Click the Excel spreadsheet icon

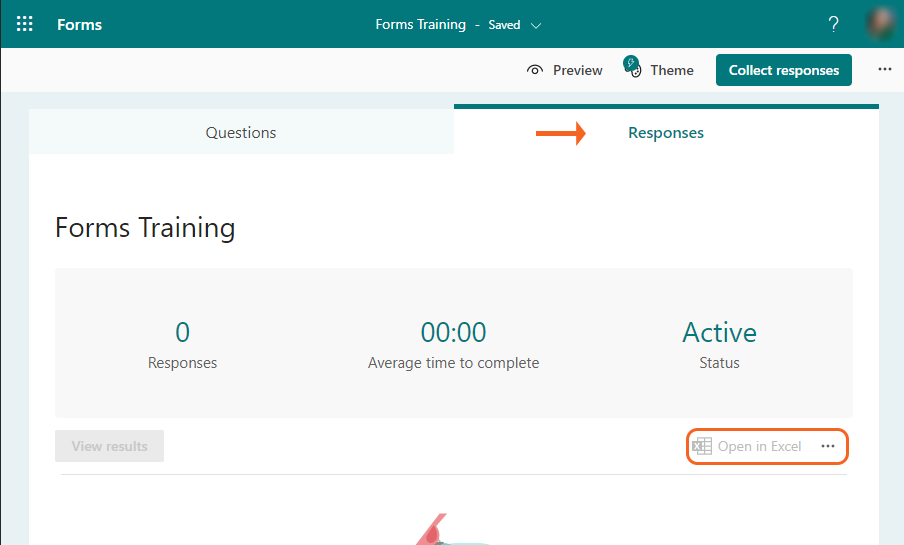pos(702,446)
